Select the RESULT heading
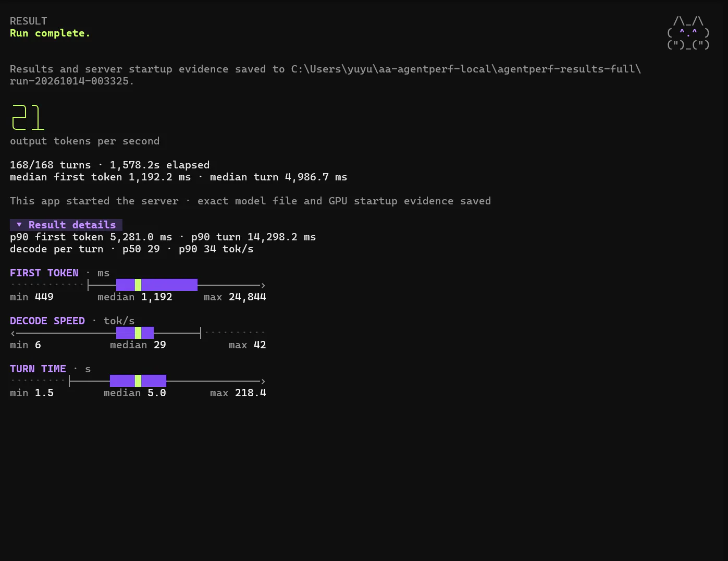Screen dimensions: 728x561 click(x=29, y=21)
